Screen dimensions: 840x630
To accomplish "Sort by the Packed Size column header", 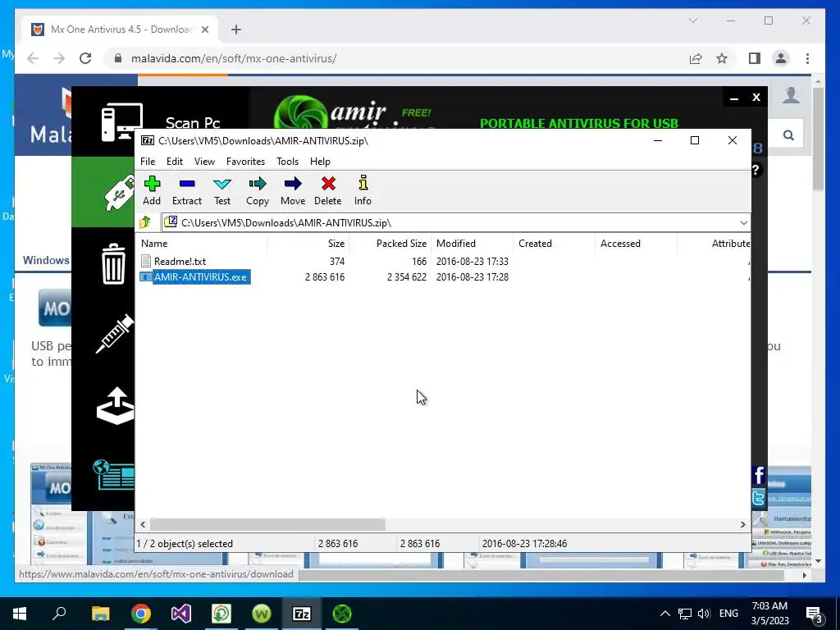I will [390, 243].
